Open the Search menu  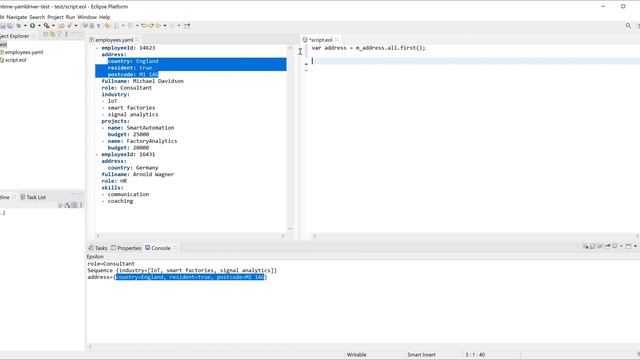37,17
